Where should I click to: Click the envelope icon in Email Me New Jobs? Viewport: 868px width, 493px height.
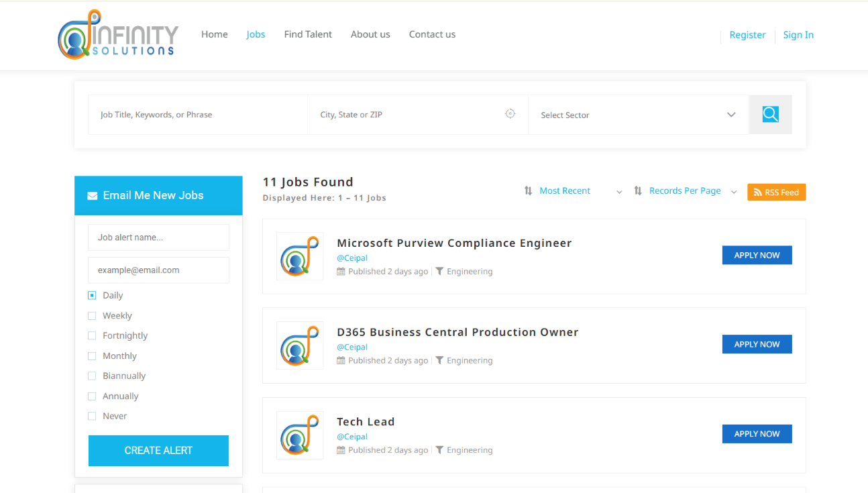93,196
